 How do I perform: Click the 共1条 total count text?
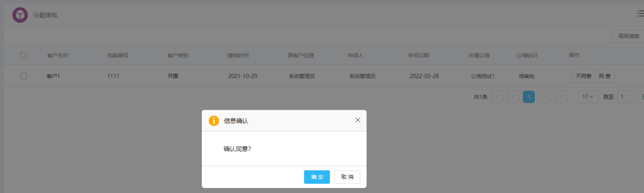tap(480, 97)
